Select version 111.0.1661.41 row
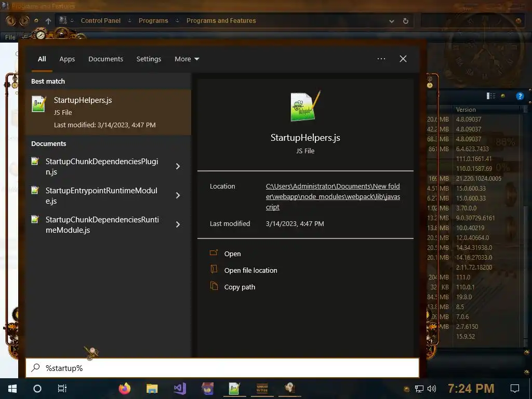The height and width of the screenshot is (399, 532). [474, 159]
